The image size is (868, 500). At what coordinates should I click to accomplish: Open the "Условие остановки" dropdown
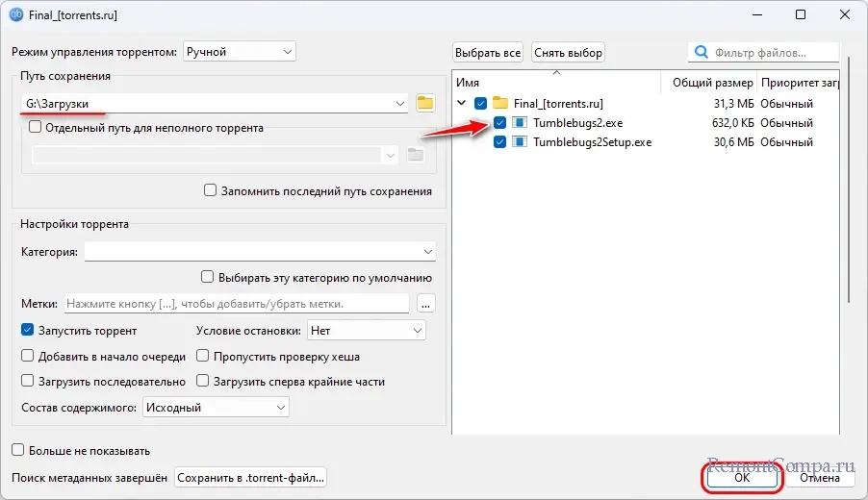coord(366,330)
